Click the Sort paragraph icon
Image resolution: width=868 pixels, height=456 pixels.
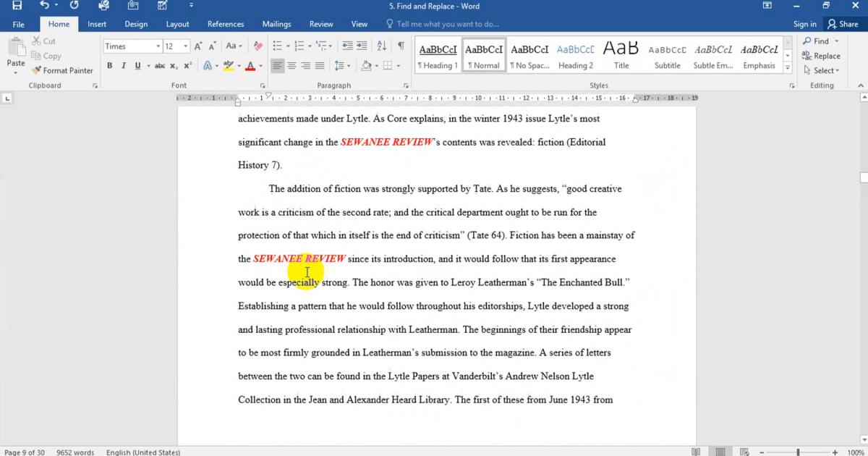pos(382,46)
